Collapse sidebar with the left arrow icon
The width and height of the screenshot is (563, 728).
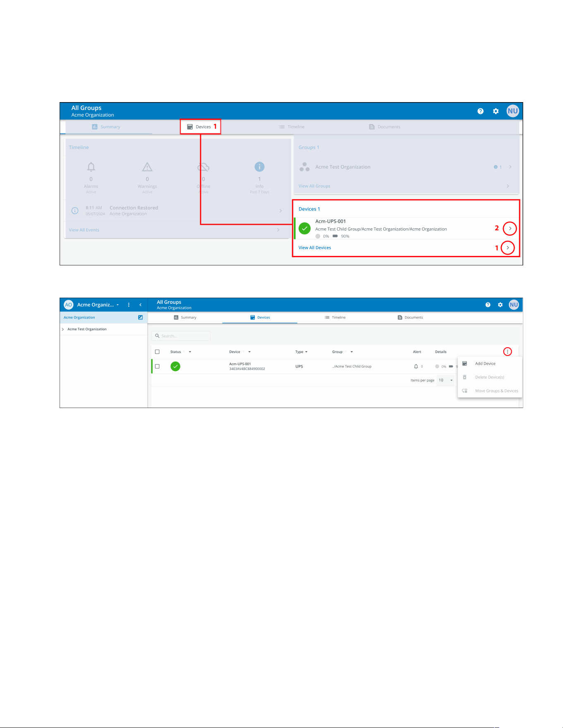[x=141, y=305]
